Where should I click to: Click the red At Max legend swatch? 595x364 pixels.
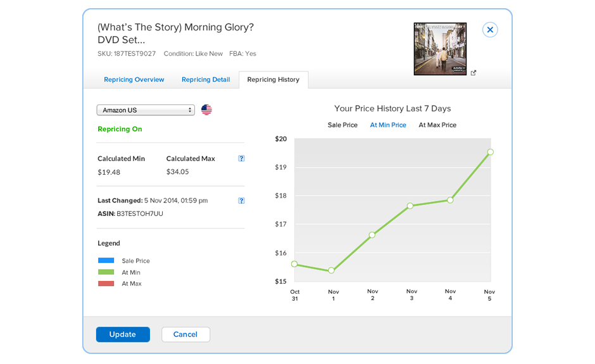[106, 284]
